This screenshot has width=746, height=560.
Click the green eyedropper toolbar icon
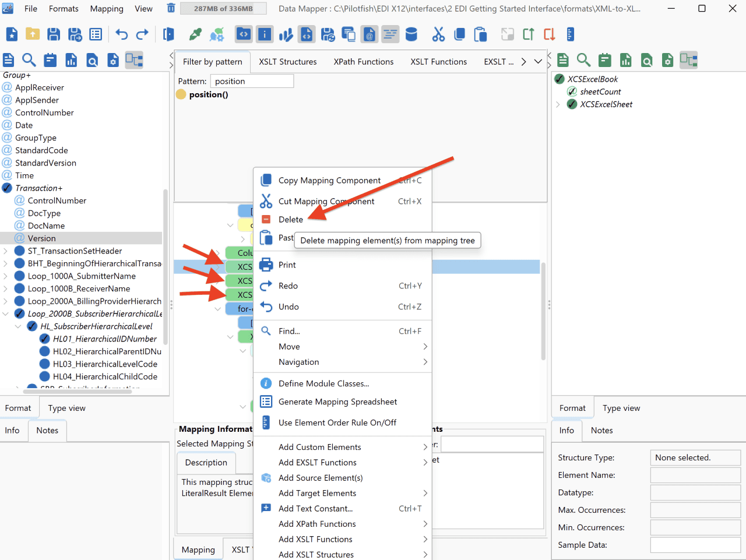(195, 34)
